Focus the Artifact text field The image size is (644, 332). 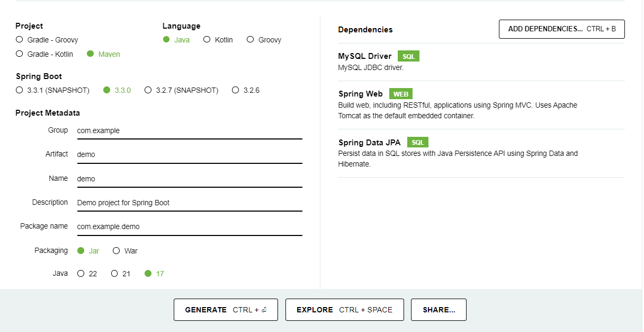pyautogui.click(x=189, y=154)
